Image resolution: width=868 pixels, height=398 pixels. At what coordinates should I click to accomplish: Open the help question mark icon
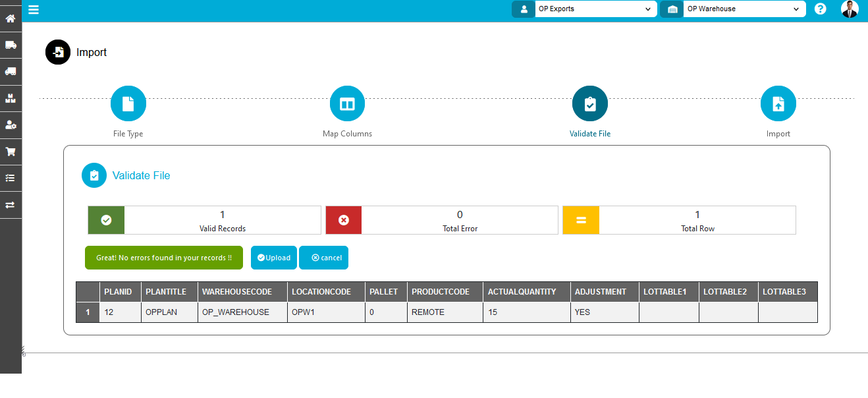(x=820, y=9)
